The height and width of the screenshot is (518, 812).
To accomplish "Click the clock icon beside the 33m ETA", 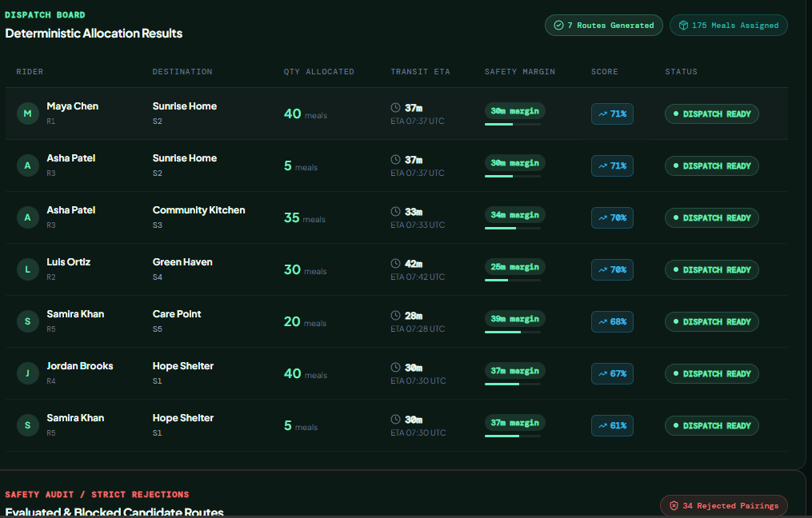I will point(396,212).
